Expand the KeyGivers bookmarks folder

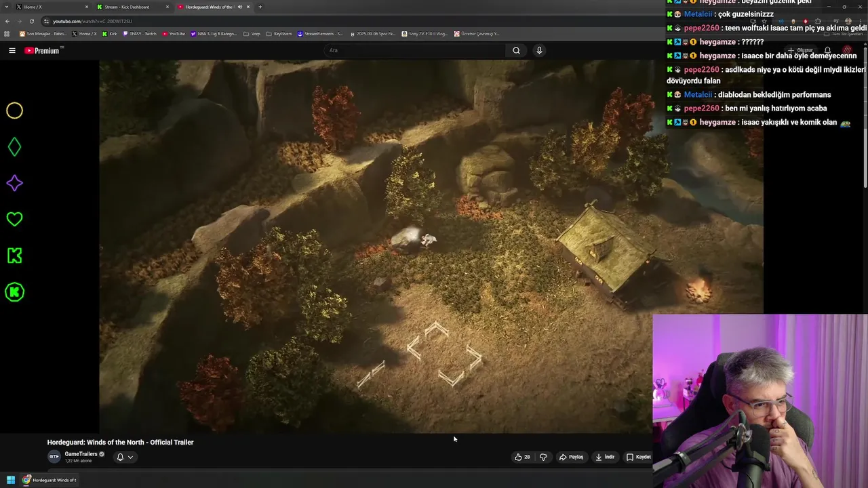coord(279,33)
